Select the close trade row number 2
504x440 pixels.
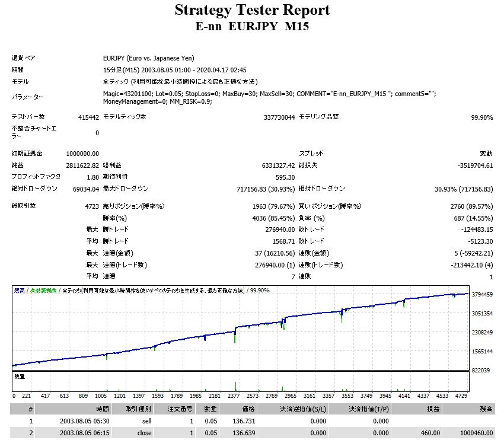(253, 433)
